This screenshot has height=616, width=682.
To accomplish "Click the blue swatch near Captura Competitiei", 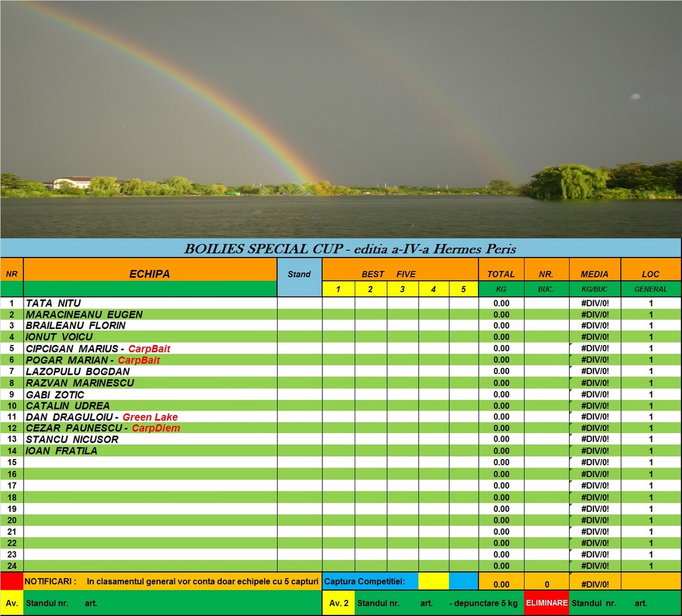I will click(463, 582).
